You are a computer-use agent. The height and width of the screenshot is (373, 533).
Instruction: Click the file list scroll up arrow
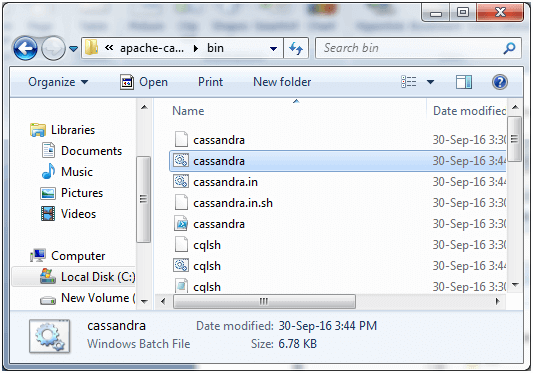click(x=515, y=107)
